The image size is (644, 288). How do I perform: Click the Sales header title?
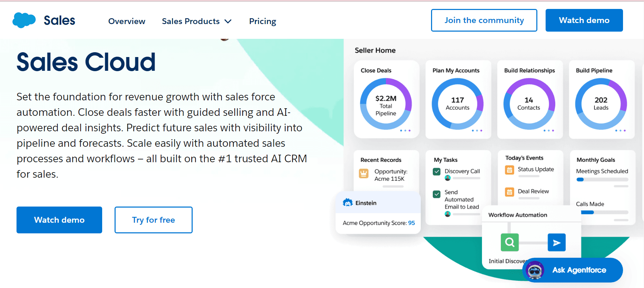coord(60,21)
